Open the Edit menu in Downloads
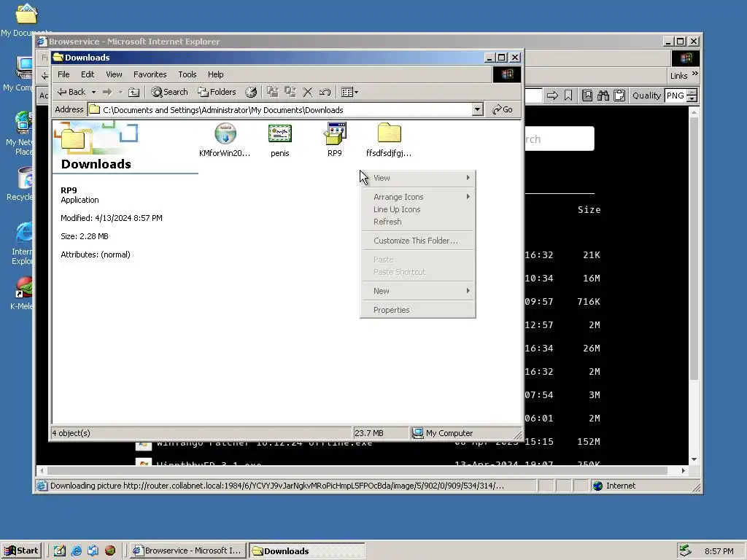Viewport: 747px width, 560px height. coord(88,74)
